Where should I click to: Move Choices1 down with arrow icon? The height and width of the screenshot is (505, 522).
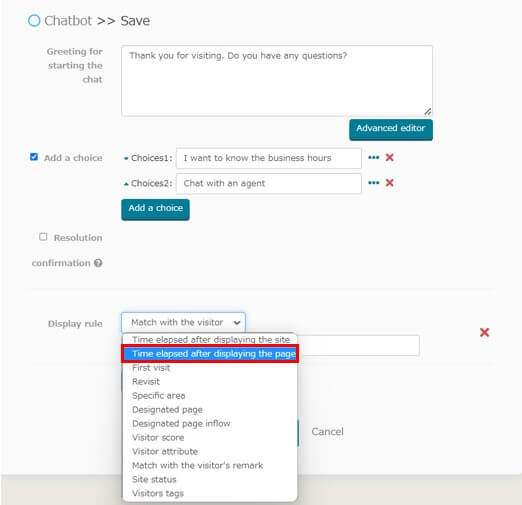tap(126, 158)
